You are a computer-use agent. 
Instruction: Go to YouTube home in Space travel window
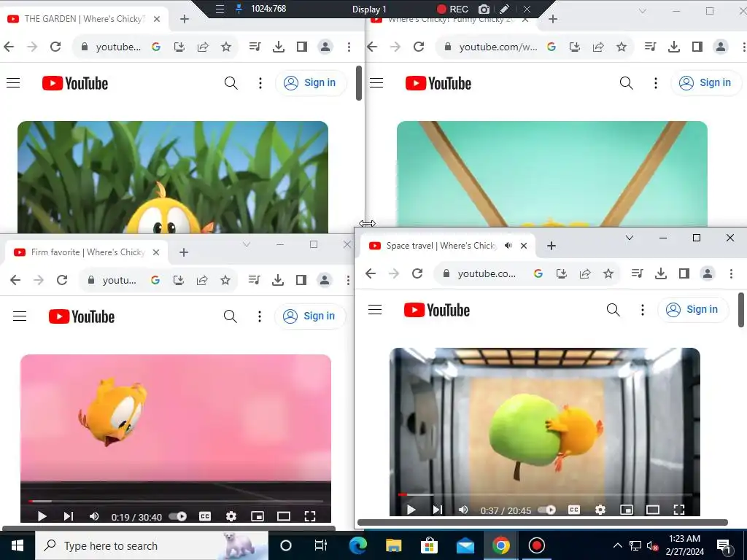pyautogui.click(x=437, y=310)
